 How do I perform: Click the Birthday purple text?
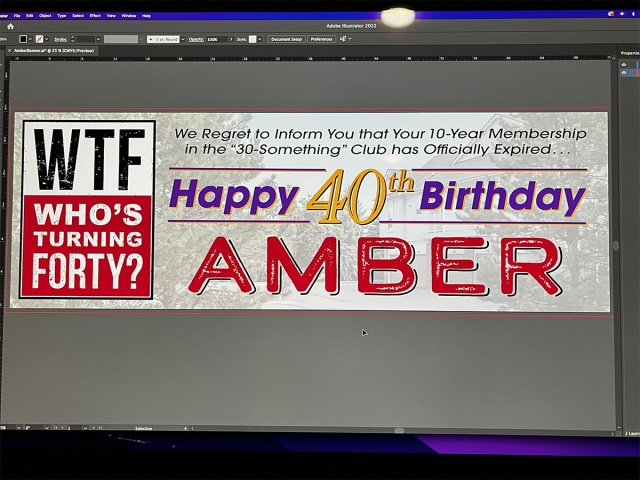(503, 197)
